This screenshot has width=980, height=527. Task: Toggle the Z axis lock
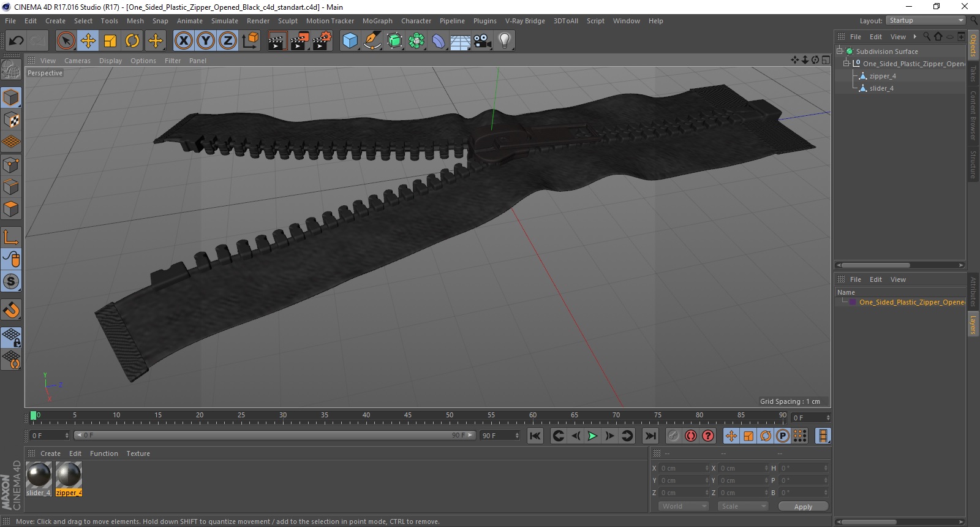coord(227,41)
